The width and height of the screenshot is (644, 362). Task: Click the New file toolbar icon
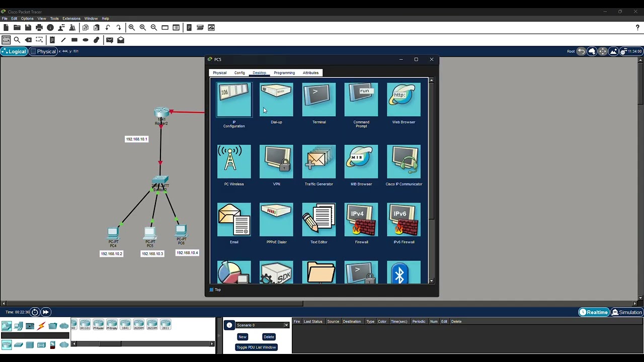click(x=6, y=28)
